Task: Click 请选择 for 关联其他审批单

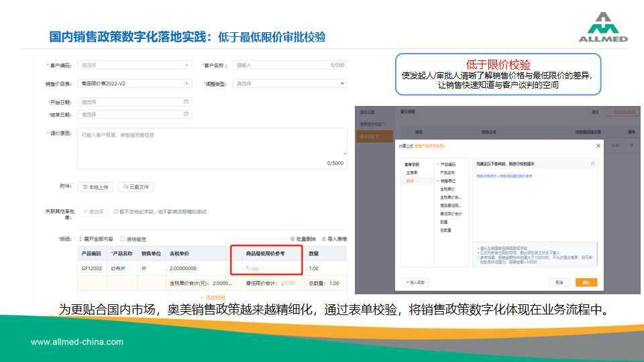Action: tap(93, 212)
